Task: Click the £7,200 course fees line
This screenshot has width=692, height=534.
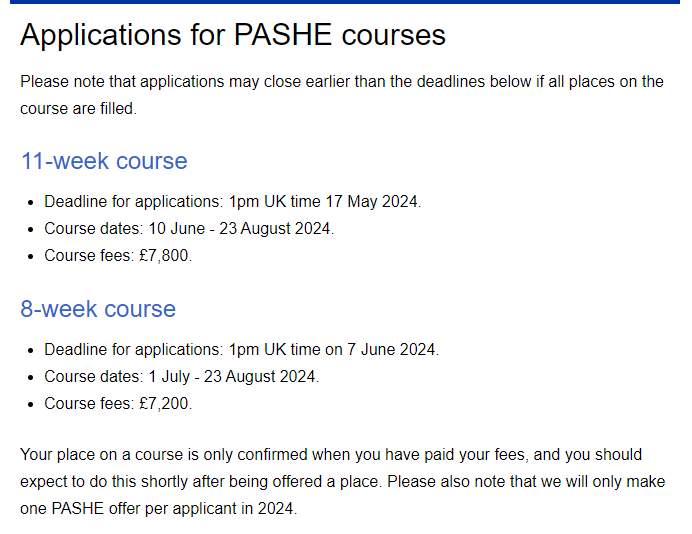Action: pyautogui.click(x=118, y=403)
